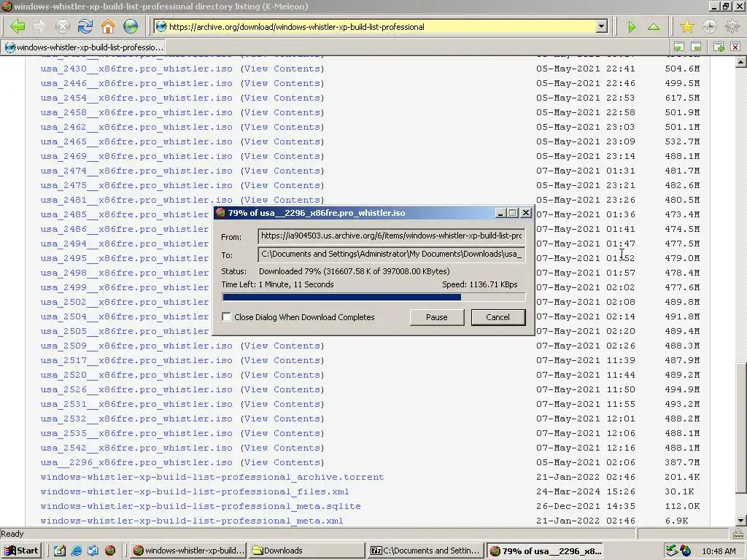Click the green Go arrow icon
Image resolution: width=747 pixels, height=560 pixels.
coord(632,27)
